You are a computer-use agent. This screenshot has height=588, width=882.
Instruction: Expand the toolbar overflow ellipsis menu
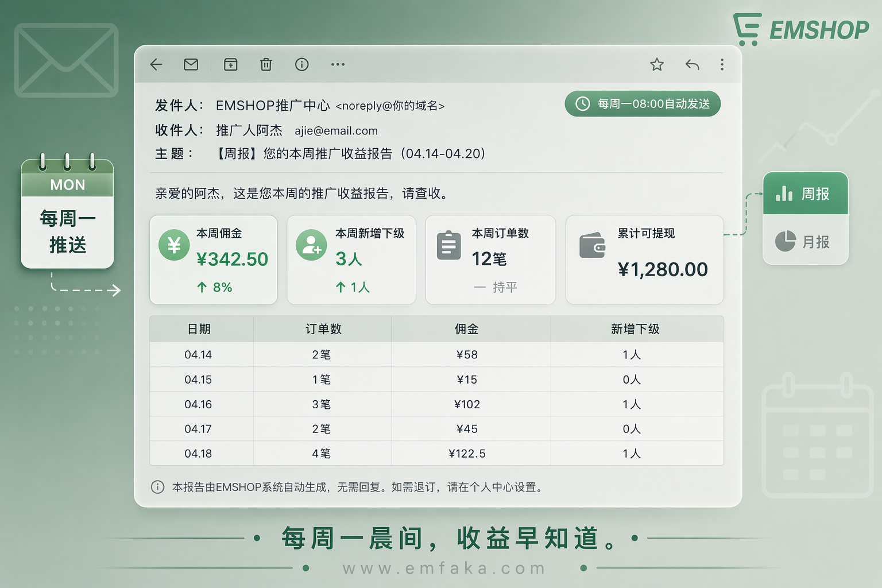pyautogui.click(x=338, y=64)
